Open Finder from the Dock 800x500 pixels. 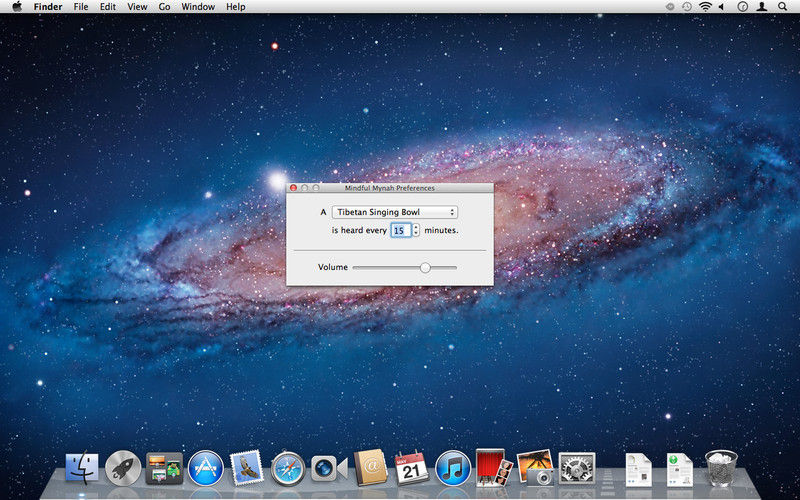click(82, 467)
